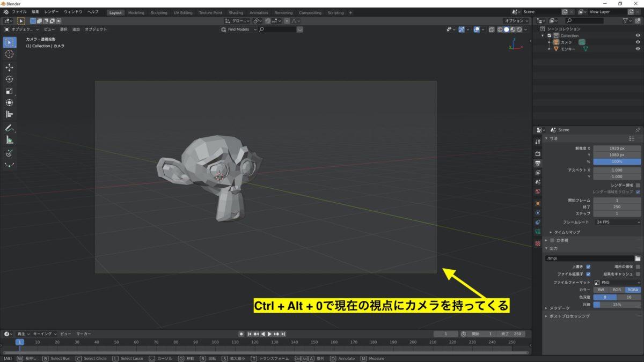Viewport: 644px width, 362px height.
Task: Play the animation forward
Action: (269, 334)
